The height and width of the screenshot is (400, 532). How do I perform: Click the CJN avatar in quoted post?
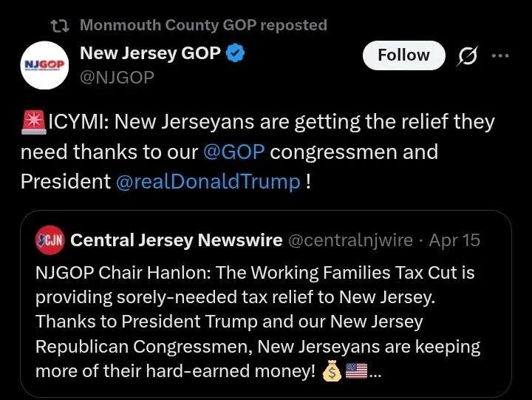(x=50, y=240)
